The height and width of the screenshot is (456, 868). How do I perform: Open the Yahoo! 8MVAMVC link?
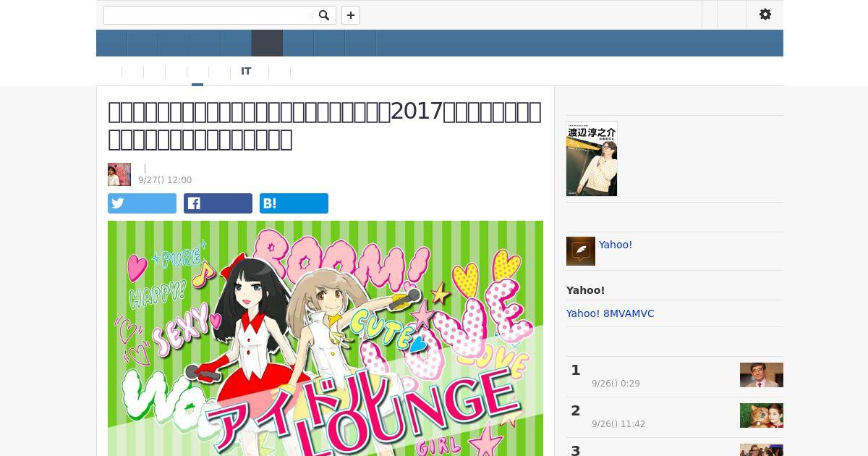point(610,313)
